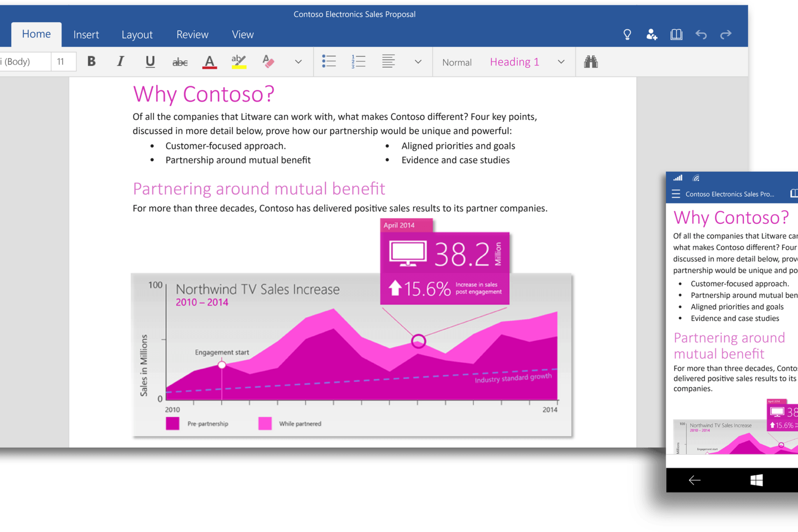Open the Insert tab

[x=86, y=35]
